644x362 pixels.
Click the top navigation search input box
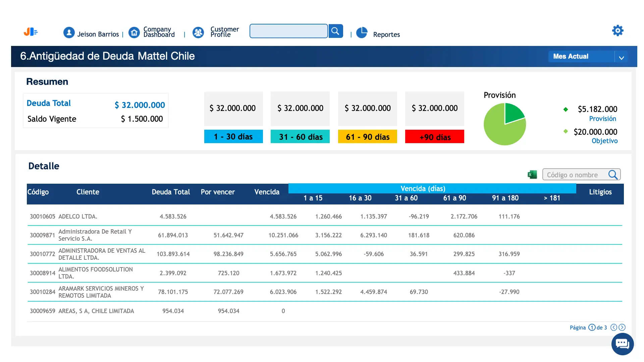[x=288, y=31]
